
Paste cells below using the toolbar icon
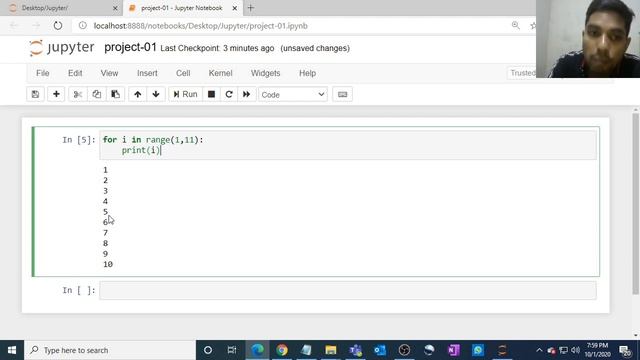(116, 94)
